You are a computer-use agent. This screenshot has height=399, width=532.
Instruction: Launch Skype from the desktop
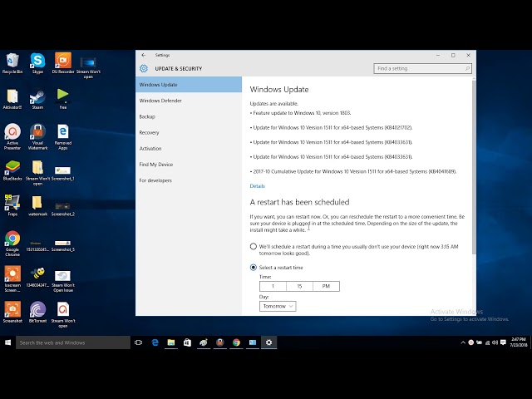click(x=37, y=63)
